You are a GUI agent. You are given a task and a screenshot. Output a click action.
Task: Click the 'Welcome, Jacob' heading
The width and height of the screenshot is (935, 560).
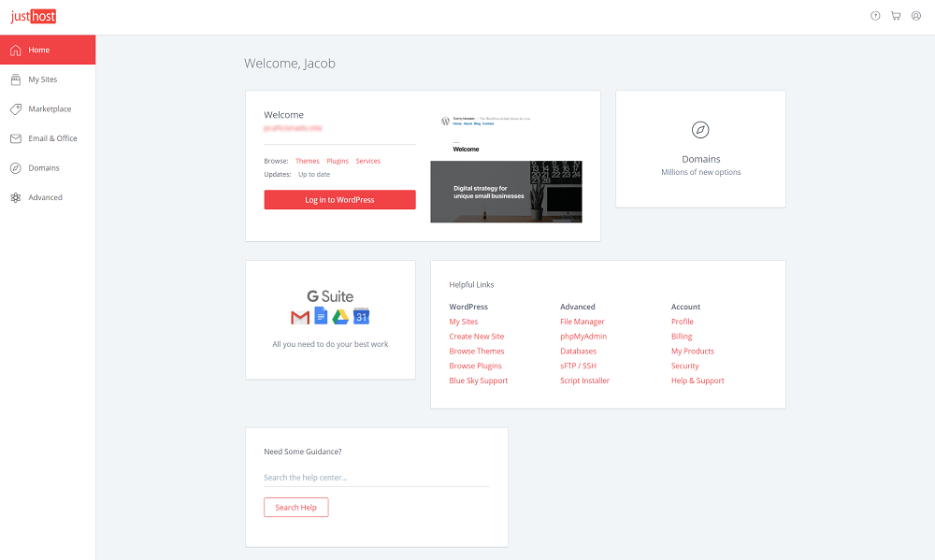coord(290,64)
